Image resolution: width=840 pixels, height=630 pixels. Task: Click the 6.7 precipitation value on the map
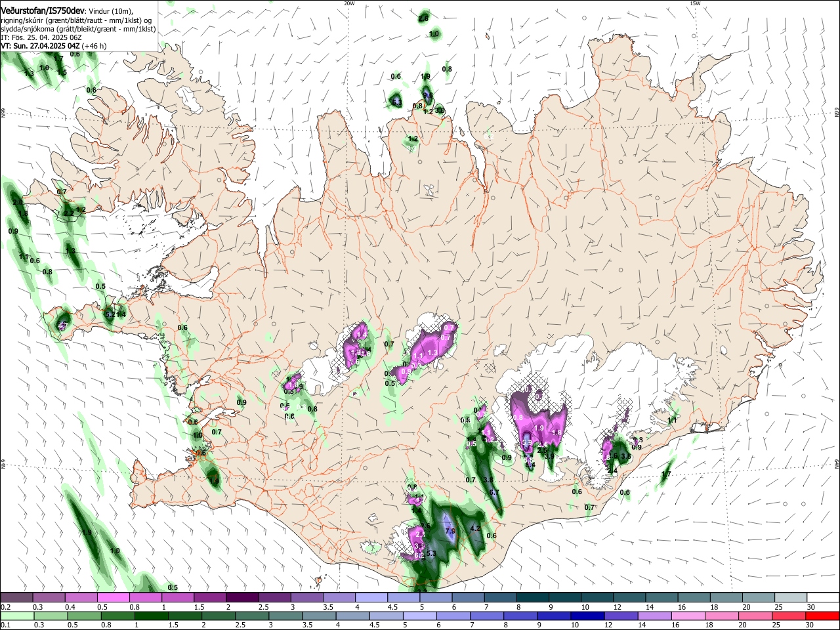(x=494, y=492)
